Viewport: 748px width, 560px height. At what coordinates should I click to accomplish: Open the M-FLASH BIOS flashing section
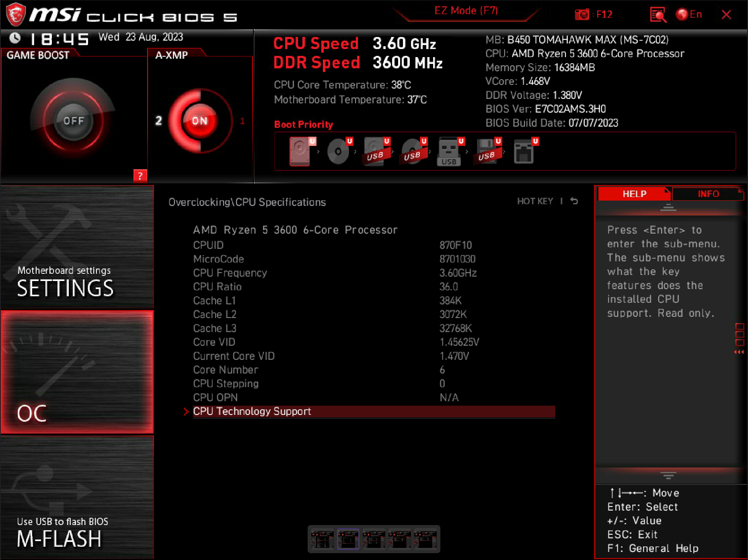[77, 497]
